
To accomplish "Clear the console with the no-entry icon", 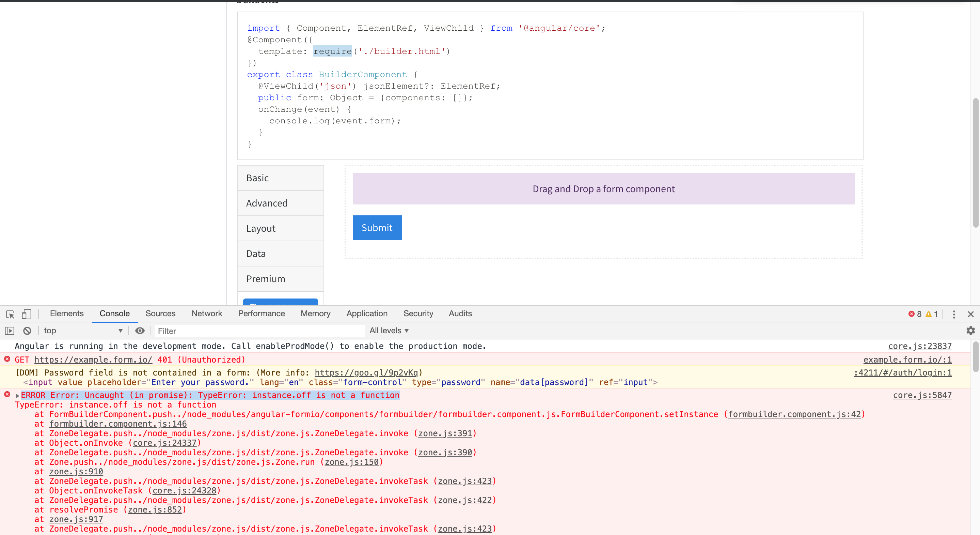I will click(27, 331).
